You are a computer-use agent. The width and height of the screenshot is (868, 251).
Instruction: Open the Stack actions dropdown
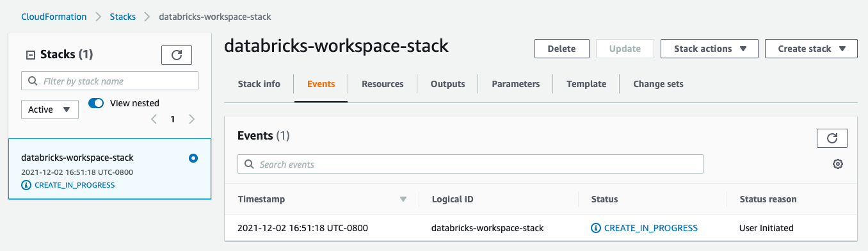coord(709,49)
